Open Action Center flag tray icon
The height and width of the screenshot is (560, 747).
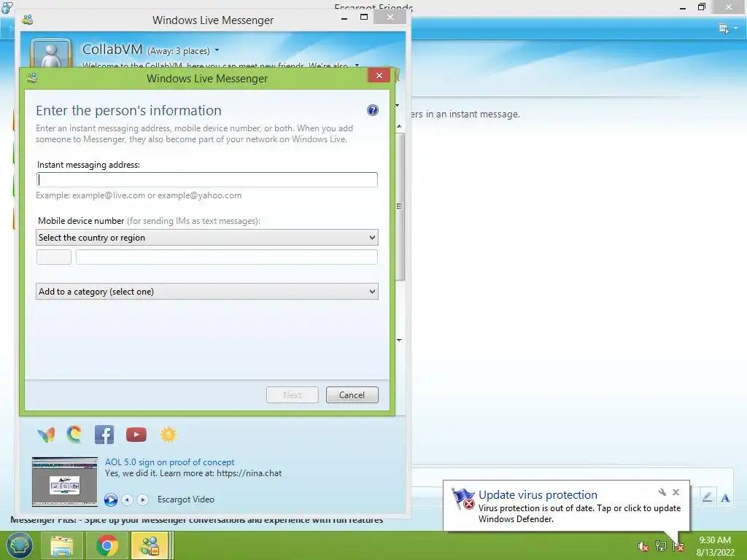pos(678,546)
